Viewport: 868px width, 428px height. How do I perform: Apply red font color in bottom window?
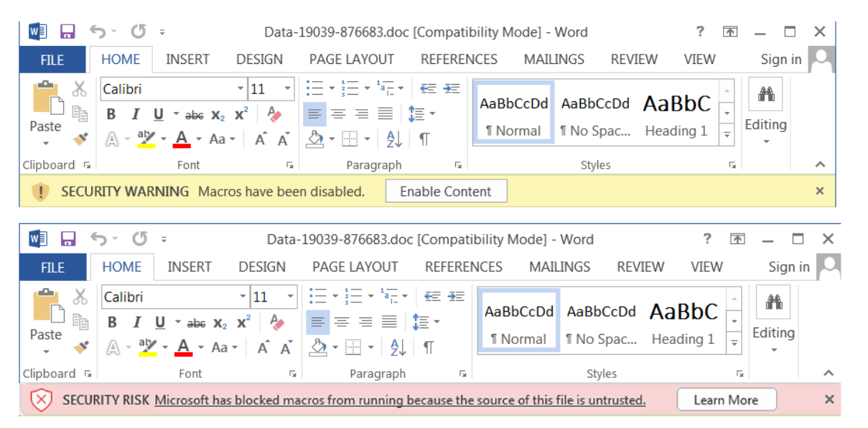(x=184, y=347)
